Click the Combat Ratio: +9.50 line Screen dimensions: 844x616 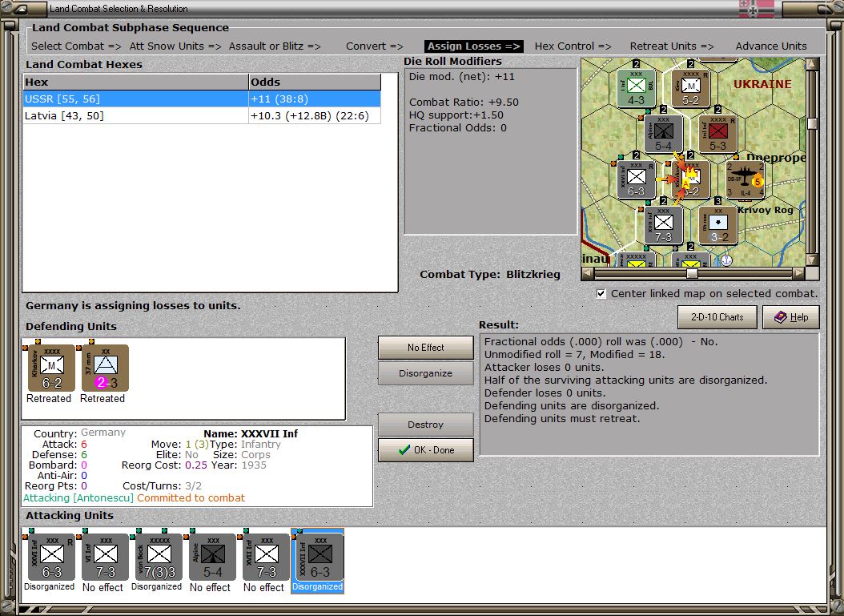pos(464,103)
